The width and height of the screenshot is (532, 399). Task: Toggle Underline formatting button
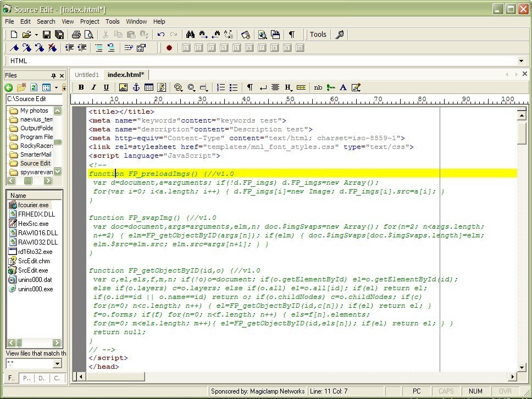pyautogui.click(x=106, y=87)
